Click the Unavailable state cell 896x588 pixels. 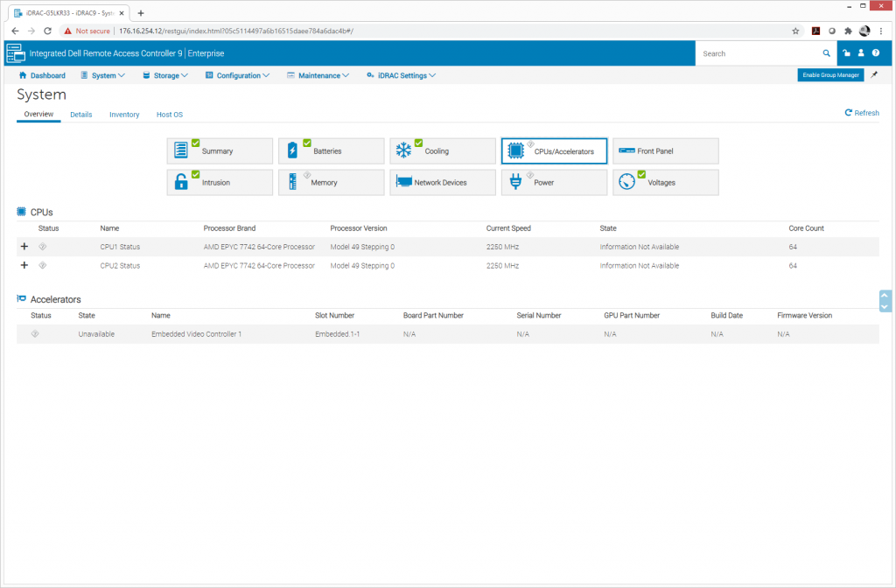coord(96,333)
